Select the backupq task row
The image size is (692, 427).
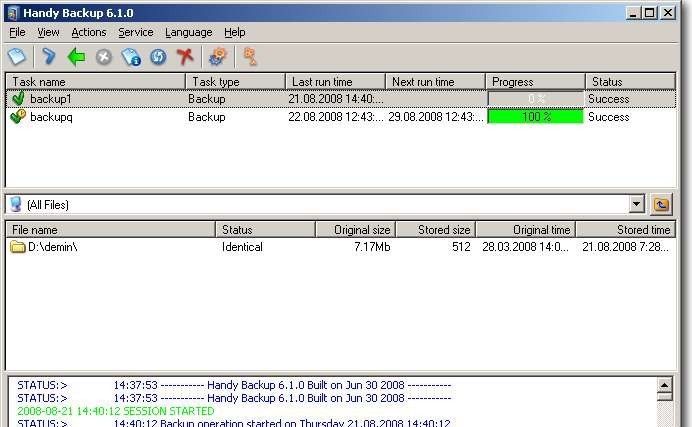click(341, 116)
